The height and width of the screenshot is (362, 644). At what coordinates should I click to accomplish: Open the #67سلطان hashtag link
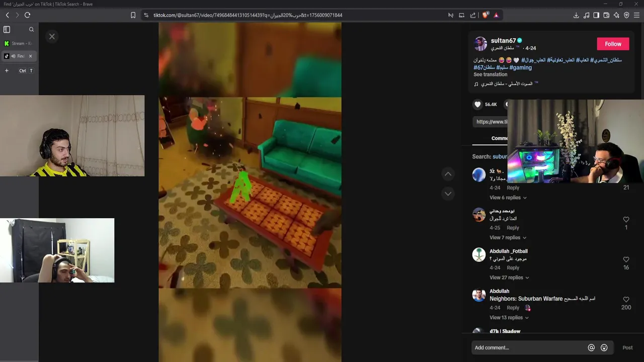[x=484, y=67]
